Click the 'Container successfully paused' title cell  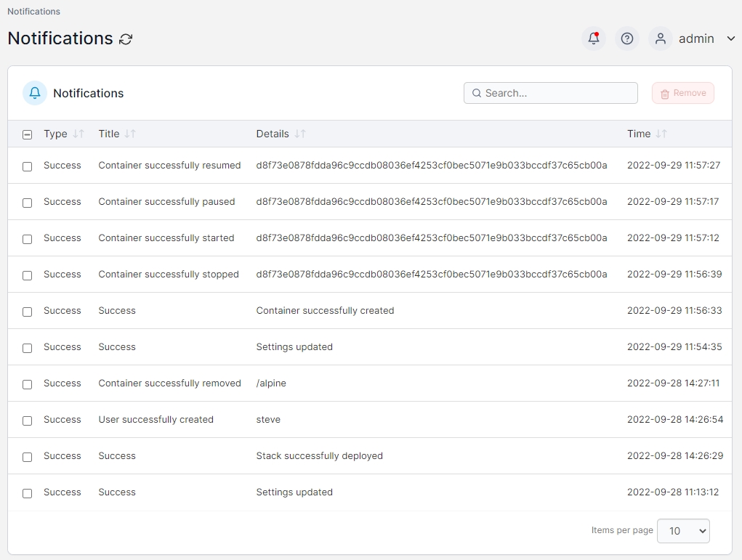(166, 202)
